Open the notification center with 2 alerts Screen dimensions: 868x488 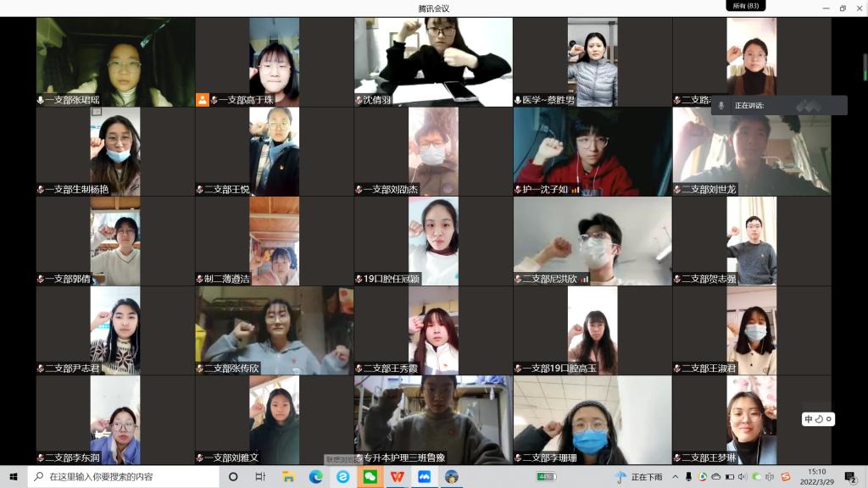850,477
